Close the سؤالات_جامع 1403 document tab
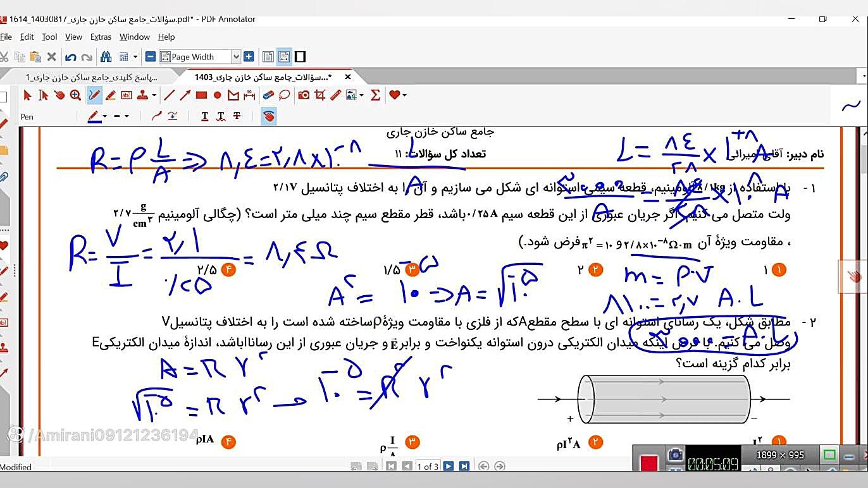 [347, 77]
